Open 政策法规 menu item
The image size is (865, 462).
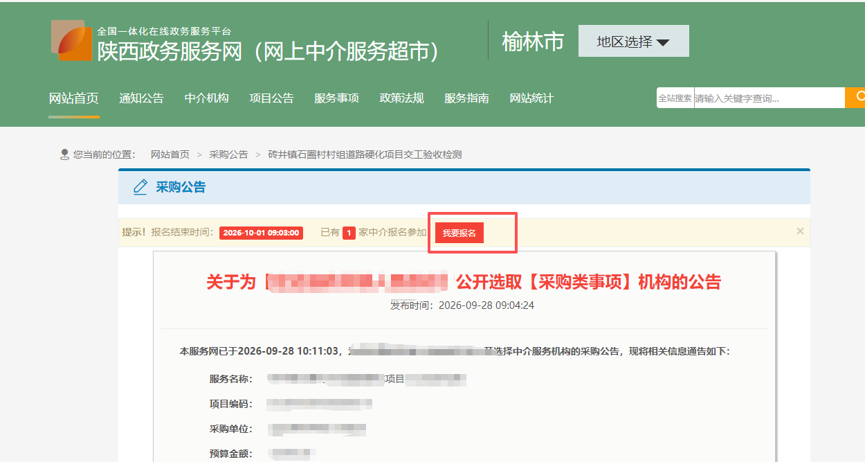[x=402, y=98]
